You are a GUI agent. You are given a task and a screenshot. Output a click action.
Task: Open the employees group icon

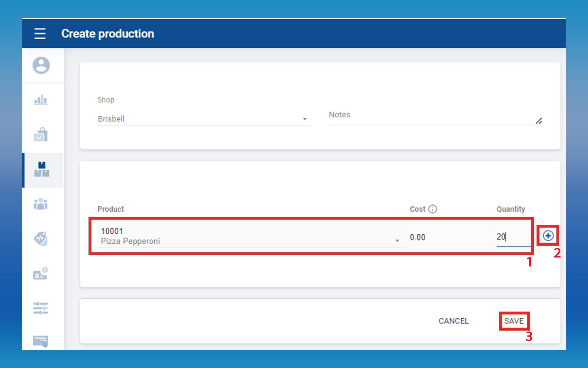(41, 204)
